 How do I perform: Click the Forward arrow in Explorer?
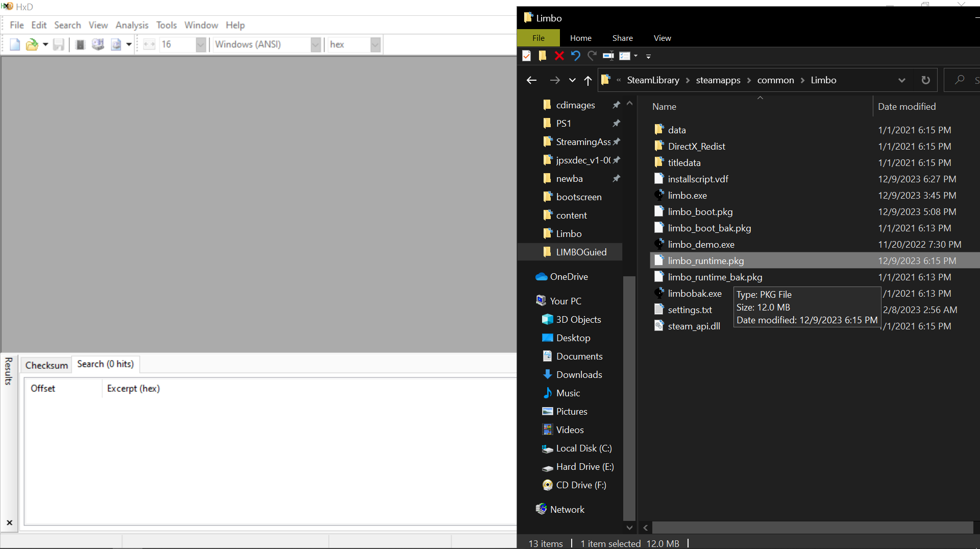pos(555,80)
